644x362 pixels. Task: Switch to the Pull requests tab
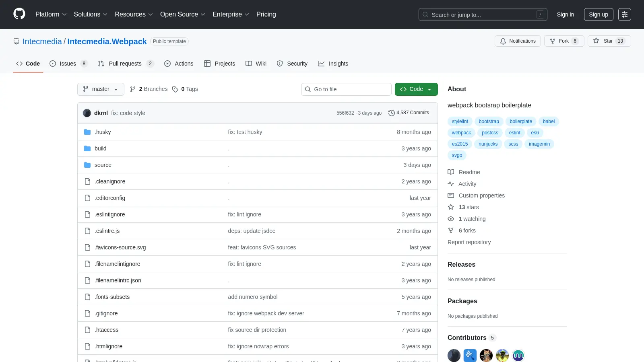coord(126,64)
